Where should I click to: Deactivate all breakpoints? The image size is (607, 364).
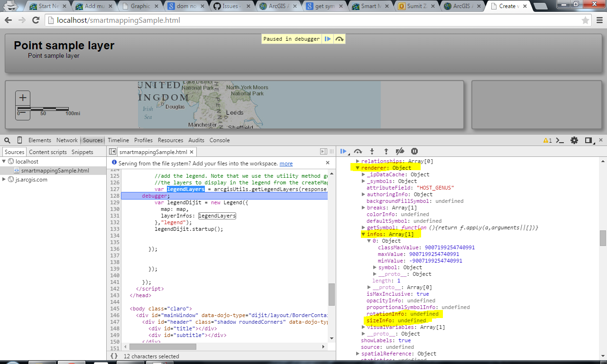(400, 151)
